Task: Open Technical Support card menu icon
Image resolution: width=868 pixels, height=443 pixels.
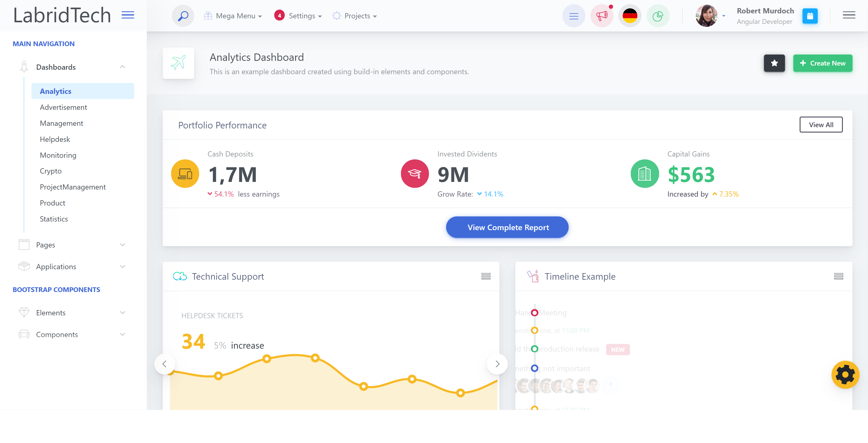Action: coord(486,276)
